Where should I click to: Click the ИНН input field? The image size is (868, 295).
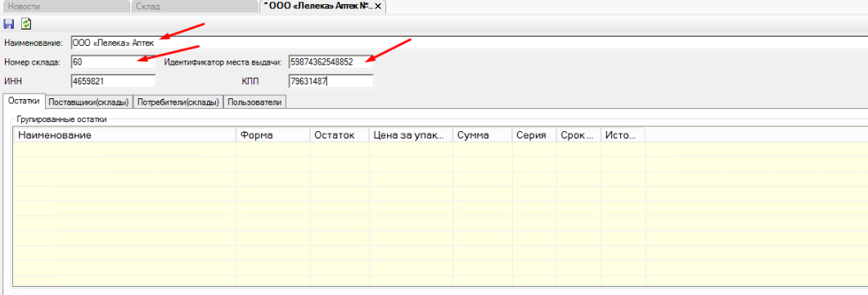pos(114,81)
